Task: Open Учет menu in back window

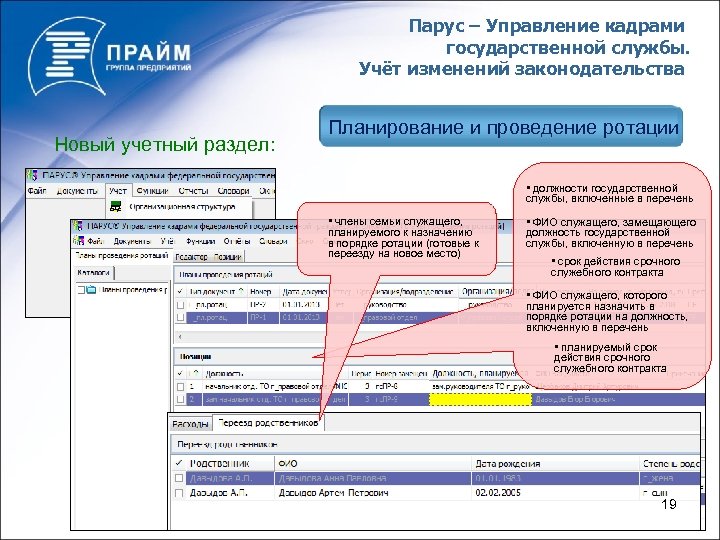Action: click(118, 191)
